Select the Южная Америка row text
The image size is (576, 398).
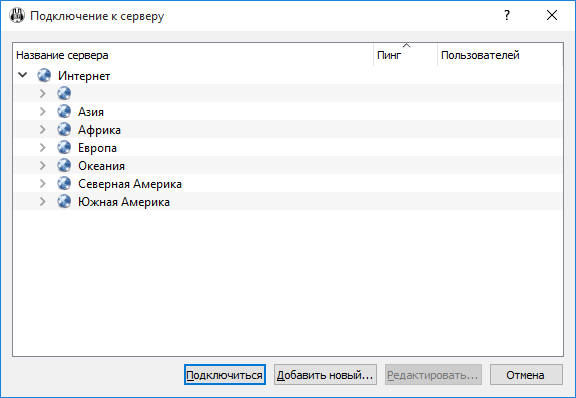[124, 202]
